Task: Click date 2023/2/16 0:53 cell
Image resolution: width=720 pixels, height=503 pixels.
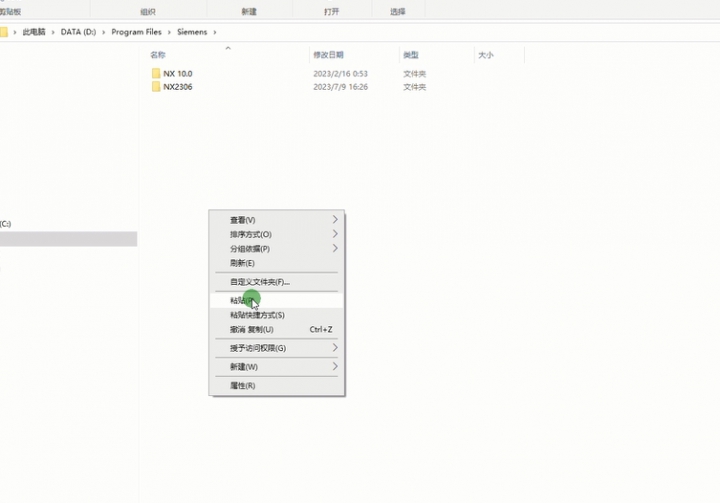Action: point(340,73)
